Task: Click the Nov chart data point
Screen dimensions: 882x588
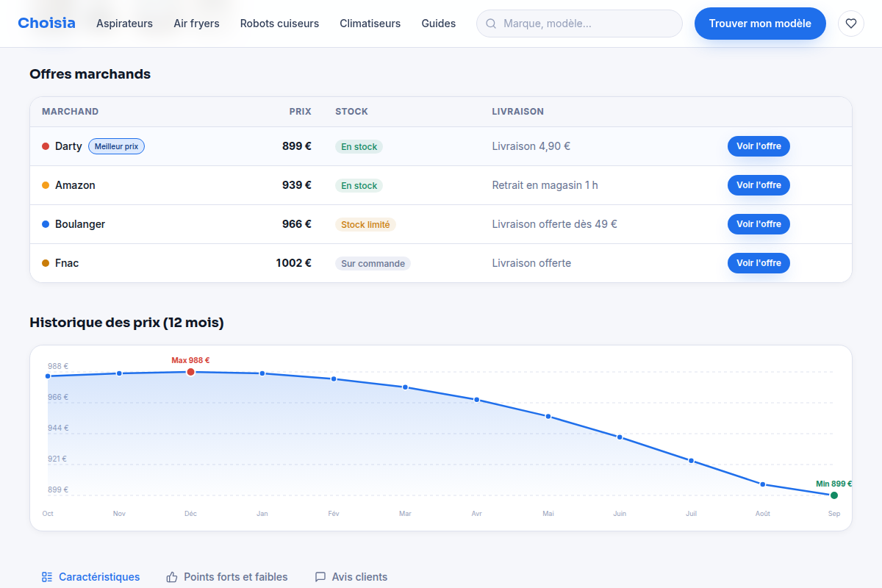Action: (x=119, y=373)
